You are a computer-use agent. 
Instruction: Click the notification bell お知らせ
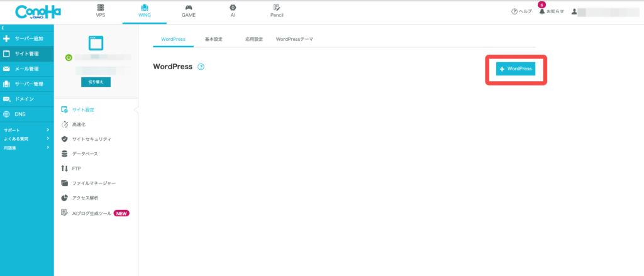pyautogui.click(x=552, y=11)
